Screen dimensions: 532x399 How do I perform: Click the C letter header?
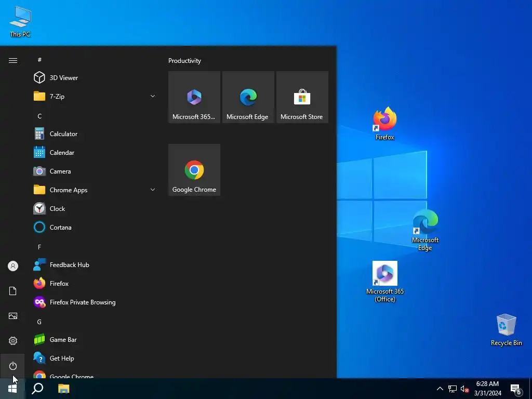coord(39,116)
